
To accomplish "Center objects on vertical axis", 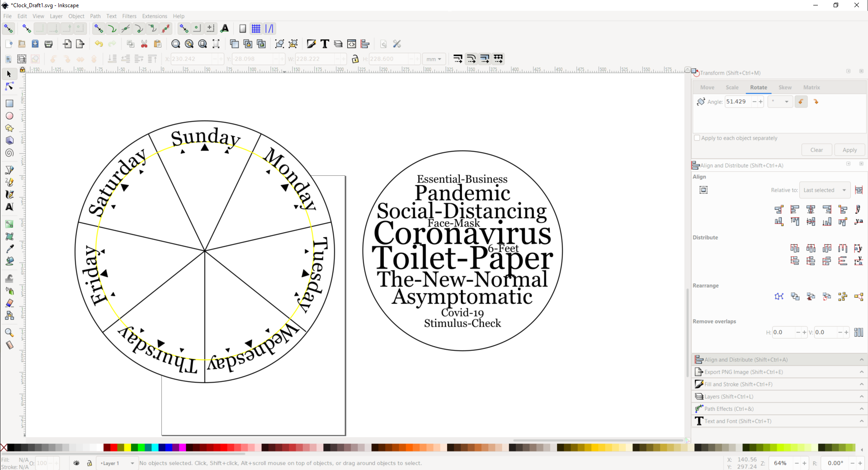I will coord(811,209).
